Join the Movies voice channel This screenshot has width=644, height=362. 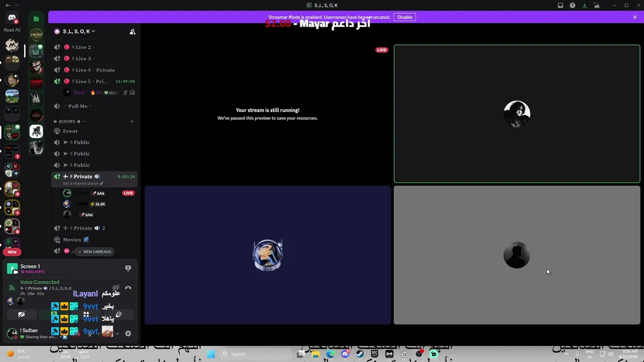[x=94, y=240]
